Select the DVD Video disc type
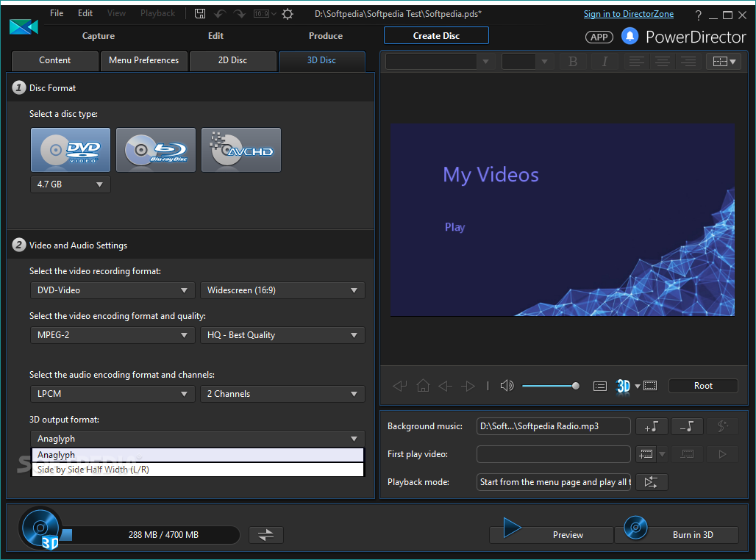The image size is (756, 560). (71, 150)
